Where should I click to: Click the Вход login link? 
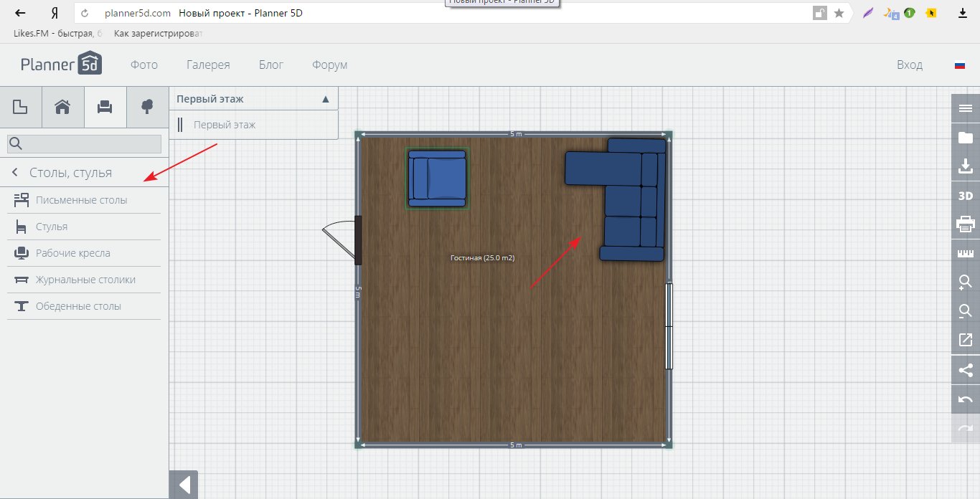[909, 65]
